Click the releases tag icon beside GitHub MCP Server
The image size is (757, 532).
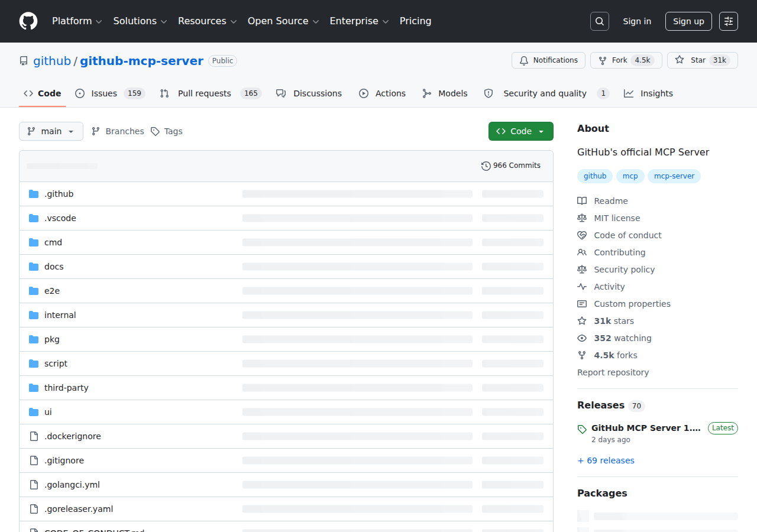point(582,429)
